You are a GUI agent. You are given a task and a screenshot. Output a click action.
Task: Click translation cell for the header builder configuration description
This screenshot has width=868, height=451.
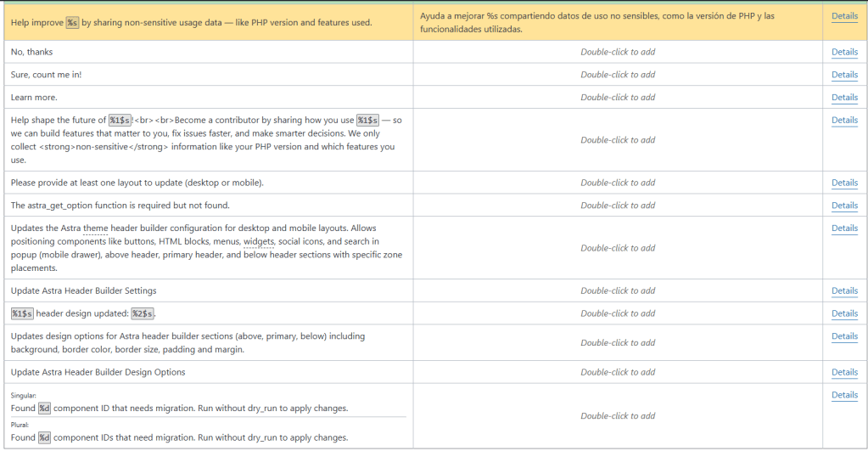pos(617,248)
